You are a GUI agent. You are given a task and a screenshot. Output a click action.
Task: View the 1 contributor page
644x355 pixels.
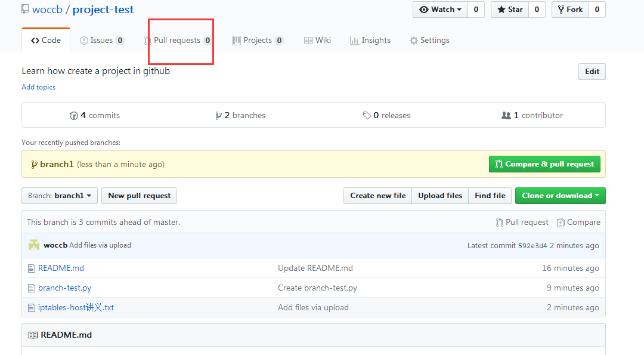tap(532, 116)
